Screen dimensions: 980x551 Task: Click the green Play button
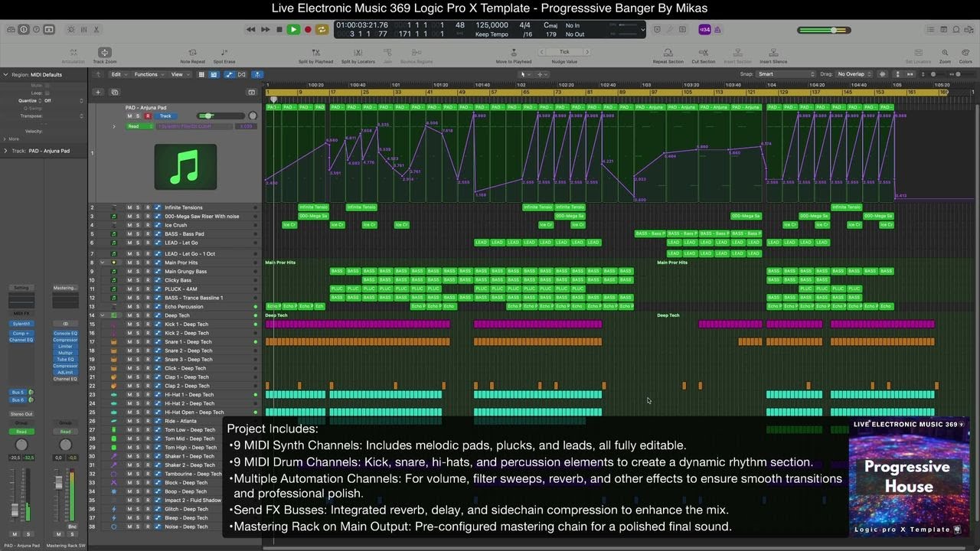(293, 29)
